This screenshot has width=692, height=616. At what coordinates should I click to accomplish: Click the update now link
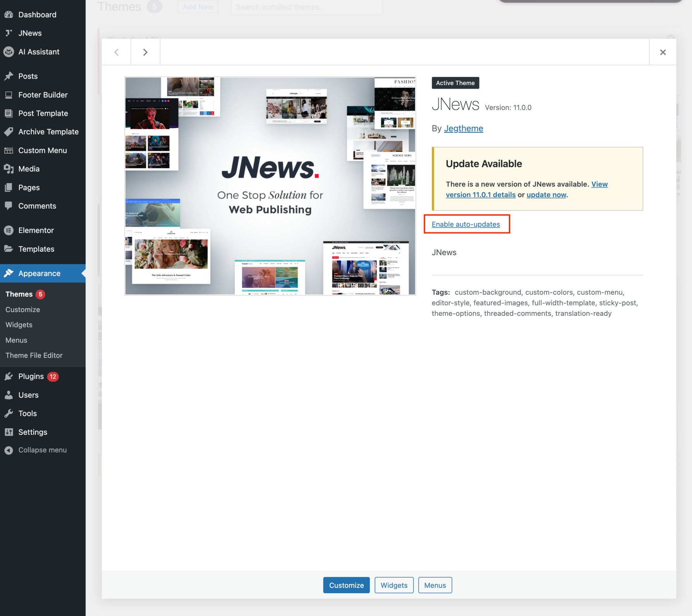point(546,195)
